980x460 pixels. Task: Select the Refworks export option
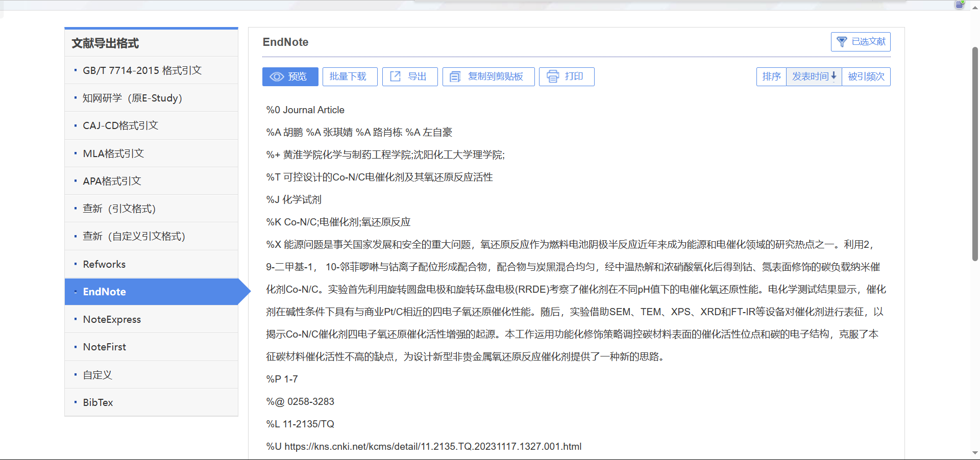(104, 264)
